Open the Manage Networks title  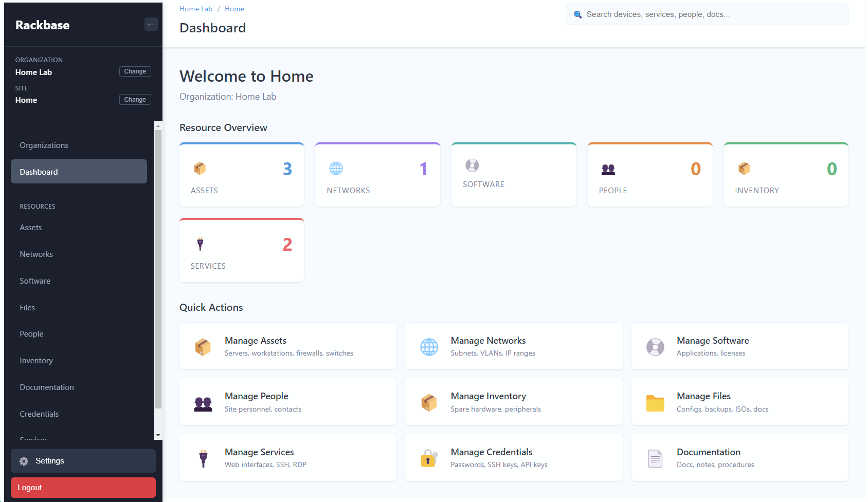489,341
